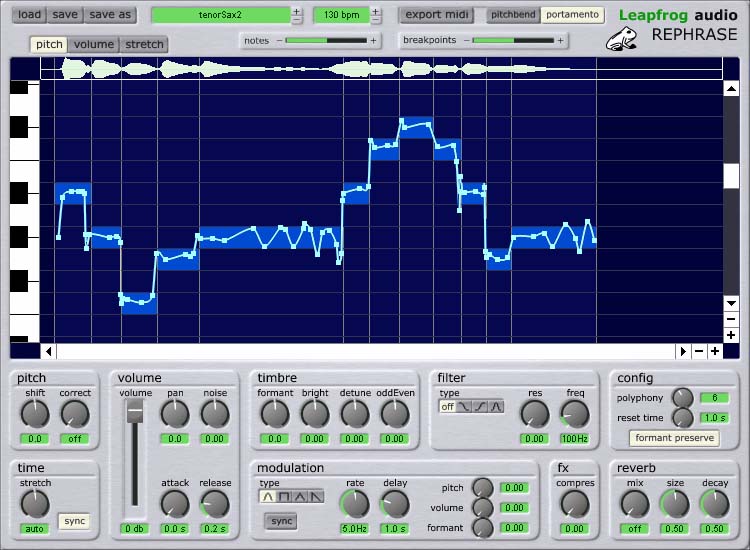
Task: Click the modulation formant amount knob
Action: click(x=483, y=528)
